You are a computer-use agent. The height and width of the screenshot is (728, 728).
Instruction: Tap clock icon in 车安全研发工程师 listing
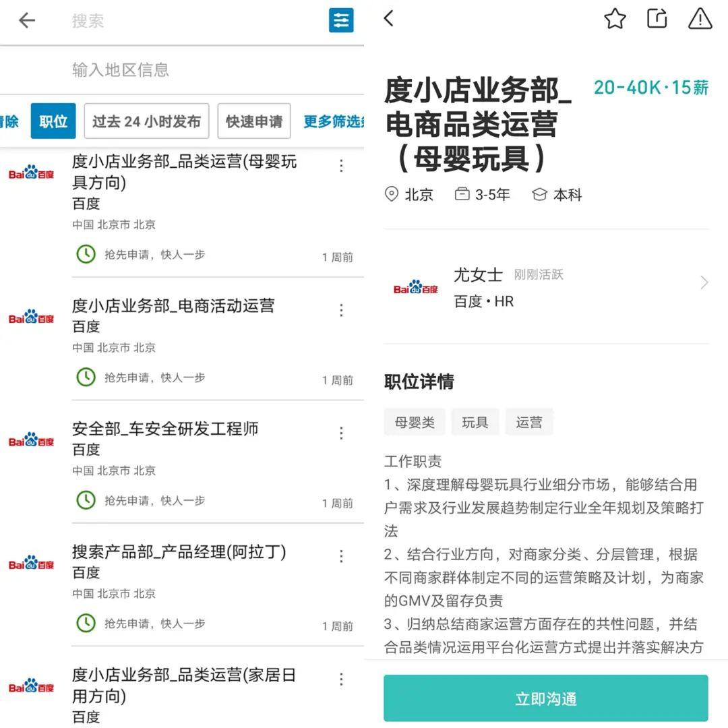pos(86,500)
